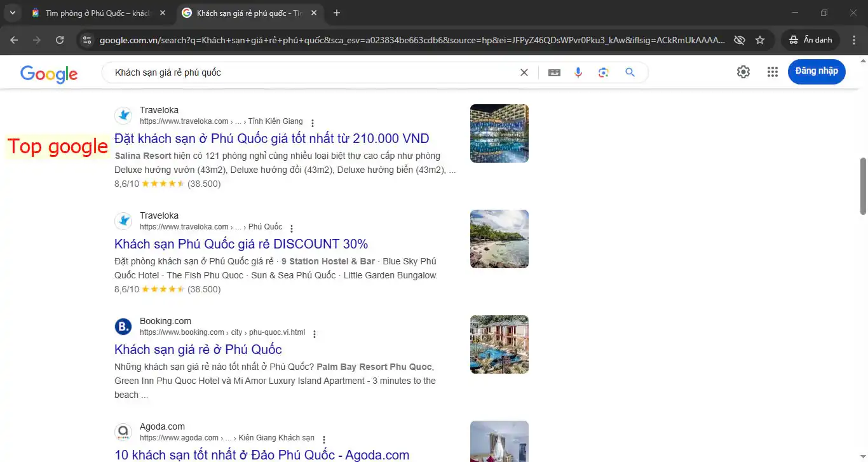This screenshot has height=462, width=868.
Task: Open the Chrome three-dot menu
Action: point(853,40)
